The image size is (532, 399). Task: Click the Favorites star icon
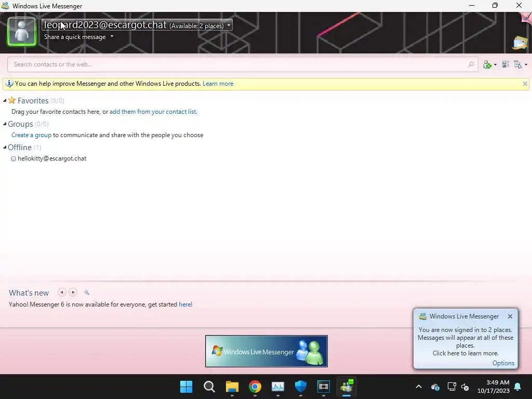pos(12,100)
